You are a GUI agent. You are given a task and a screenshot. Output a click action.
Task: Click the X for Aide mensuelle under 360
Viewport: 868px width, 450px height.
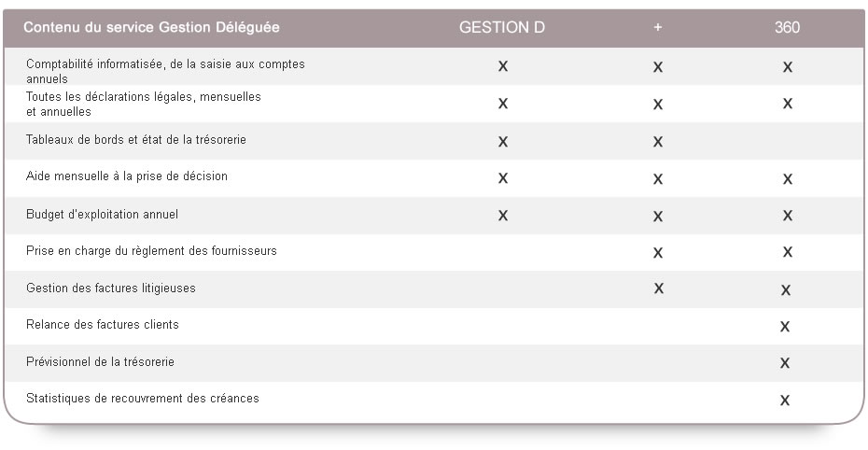tap(787, 179)
